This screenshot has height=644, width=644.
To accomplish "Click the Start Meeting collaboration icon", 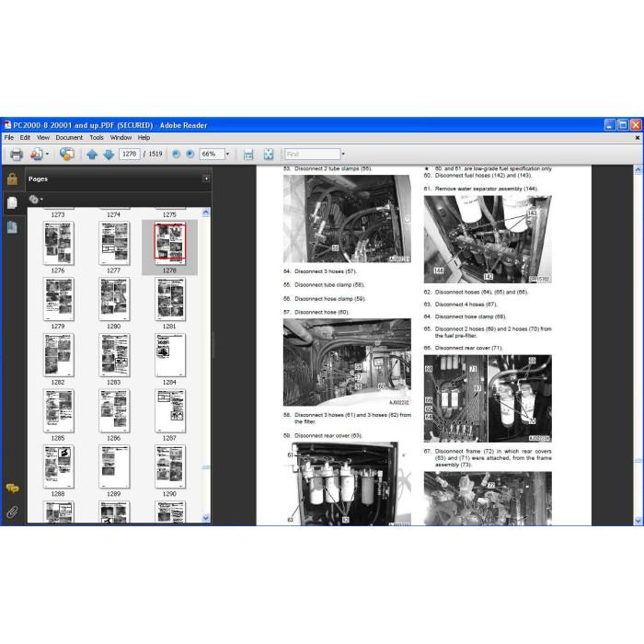I will tap(66, 154).
